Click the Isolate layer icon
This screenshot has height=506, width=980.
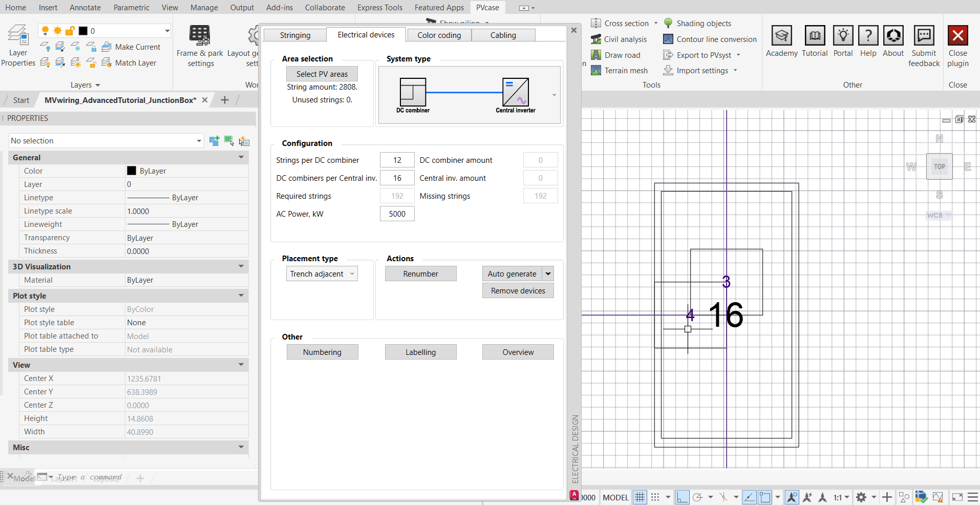pyautogui.click(x=60, y=47)
